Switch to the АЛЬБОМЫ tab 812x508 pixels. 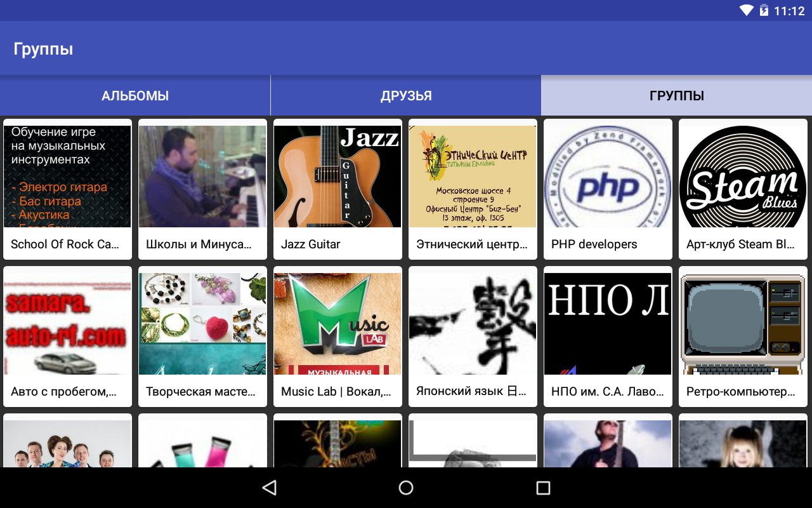(135, 96)
